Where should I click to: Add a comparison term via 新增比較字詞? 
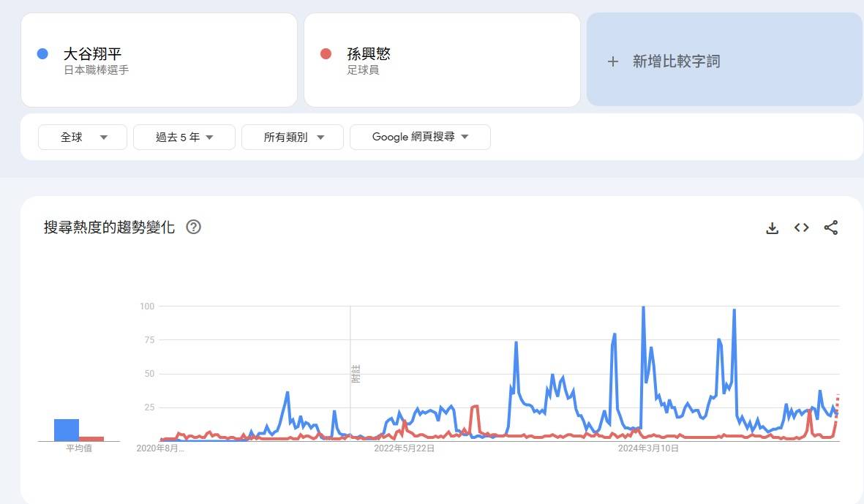(724, 60)
